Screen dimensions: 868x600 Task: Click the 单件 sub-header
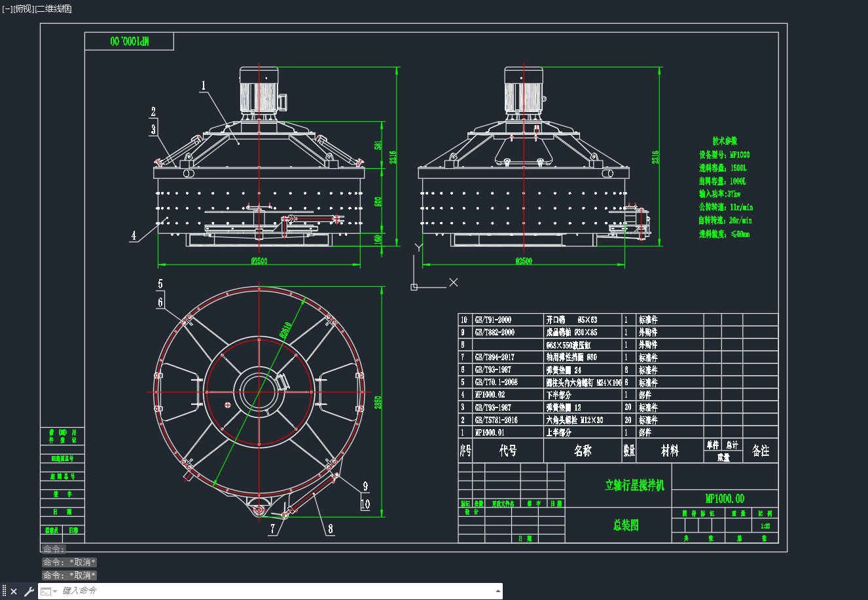coord(713,445)
